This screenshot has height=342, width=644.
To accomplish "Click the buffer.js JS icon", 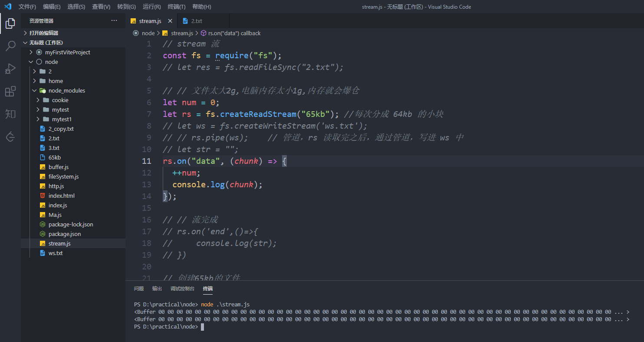I will [x=43, y=167].
